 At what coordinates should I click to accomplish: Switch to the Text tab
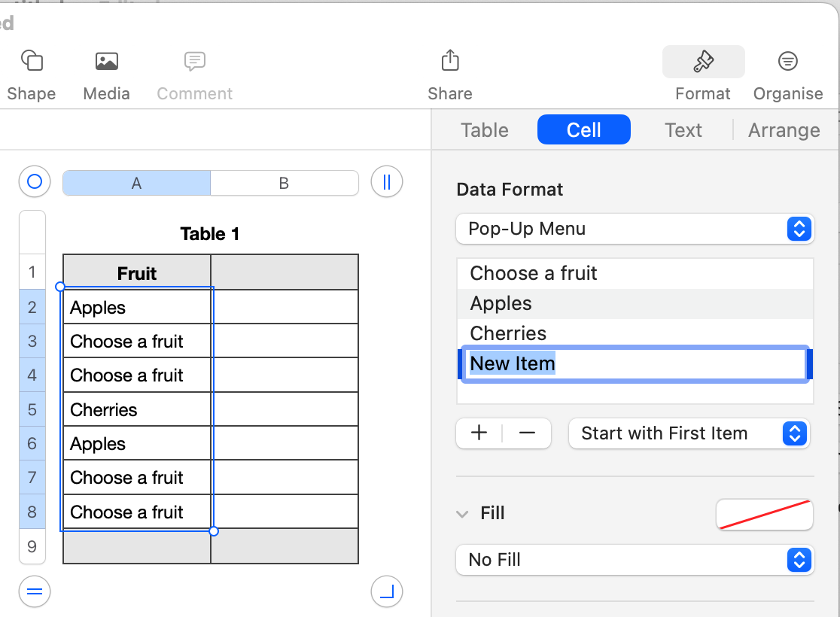tap(683, 130)
